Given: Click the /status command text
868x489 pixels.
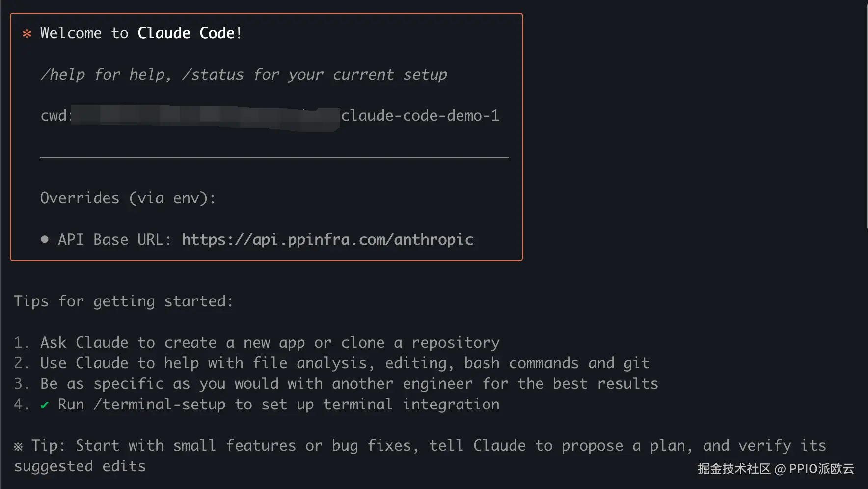Looking at the screenshot, I should coord(213,75).
